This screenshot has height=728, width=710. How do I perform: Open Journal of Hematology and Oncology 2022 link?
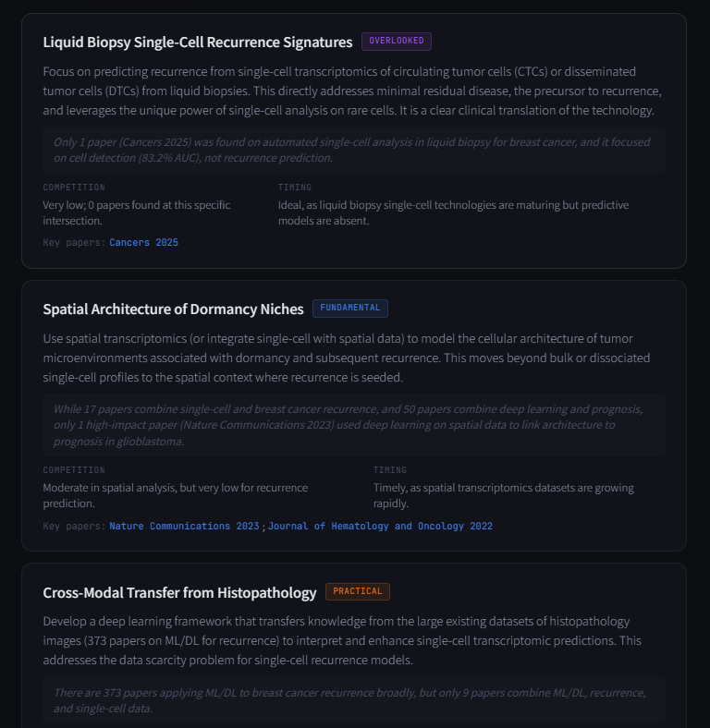tap(380, 526)
